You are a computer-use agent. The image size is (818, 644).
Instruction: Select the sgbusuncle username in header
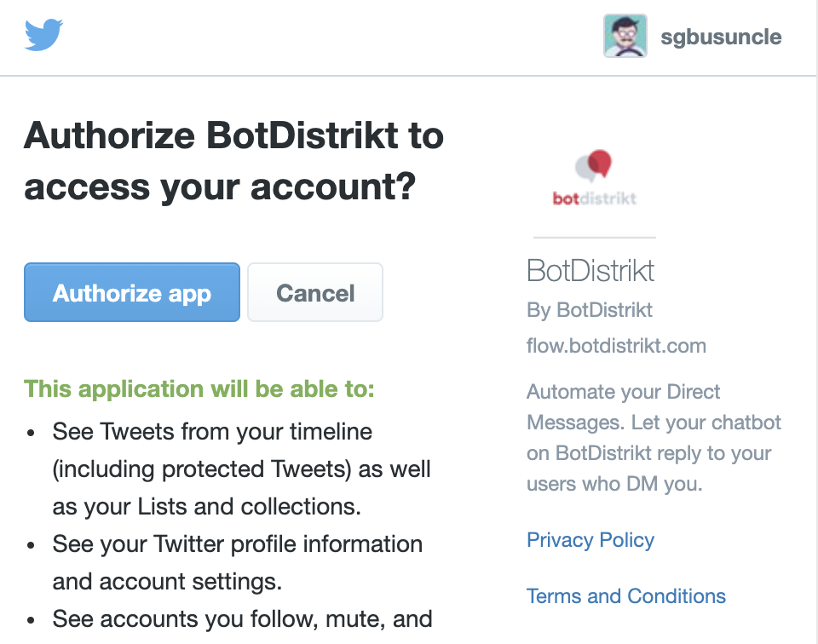721,37
